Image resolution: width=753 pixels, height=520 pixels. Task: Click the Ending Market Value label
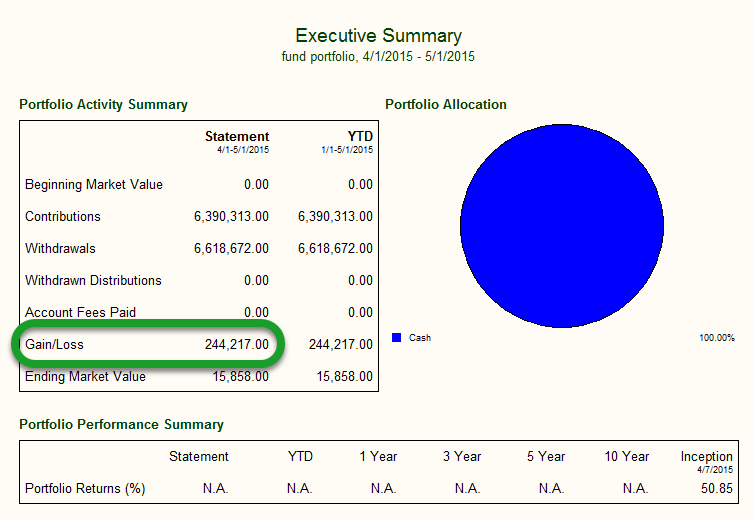coord(85,376)
